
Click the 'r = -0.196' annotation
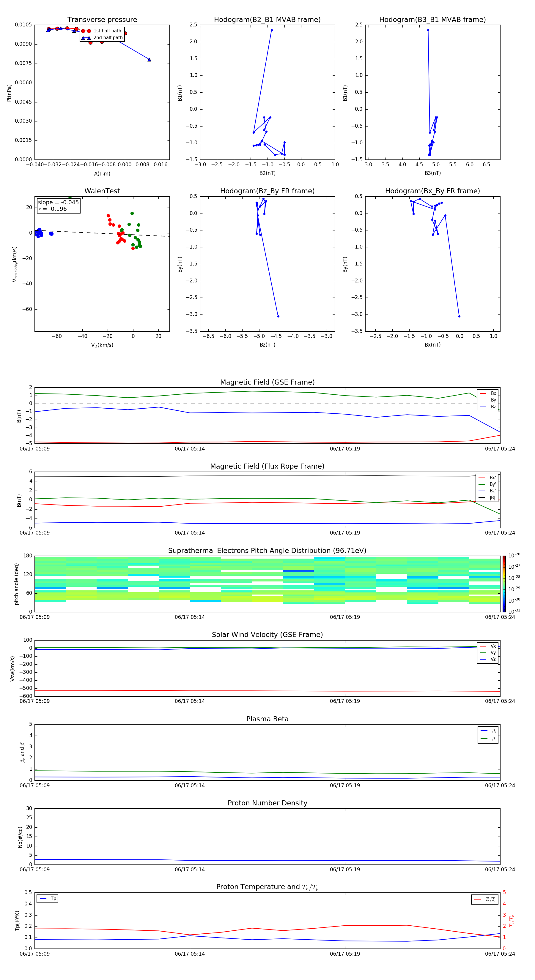click(x=53, y=209)
